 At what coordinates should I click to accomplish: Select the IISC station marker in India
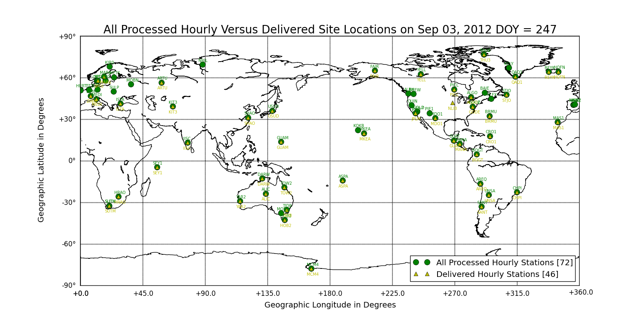tap(188, 143)
